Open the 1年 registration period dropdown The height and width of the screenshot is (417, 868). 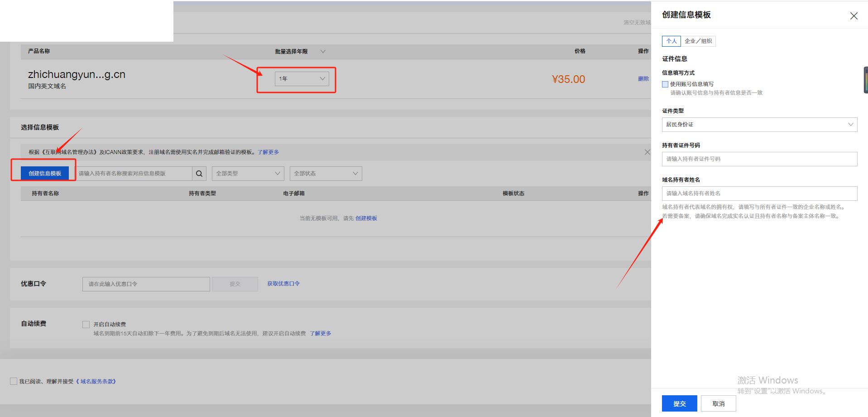302,79
